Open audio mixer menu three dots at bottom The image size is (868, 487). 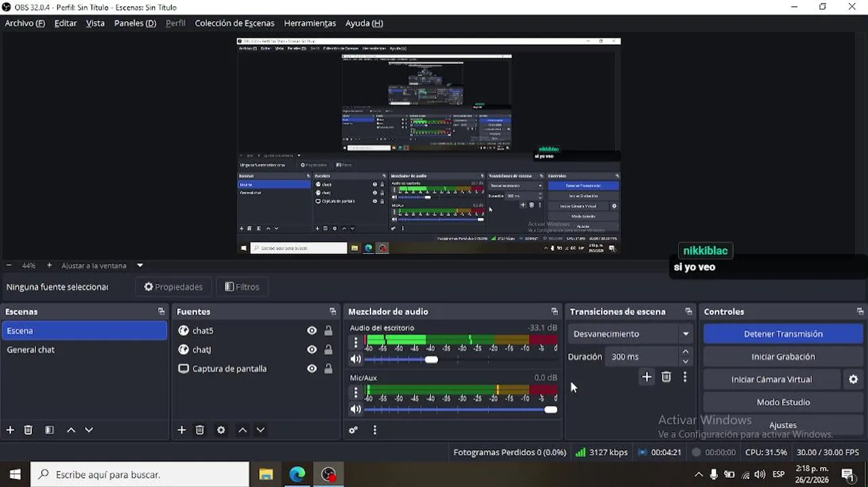(375, 430)
